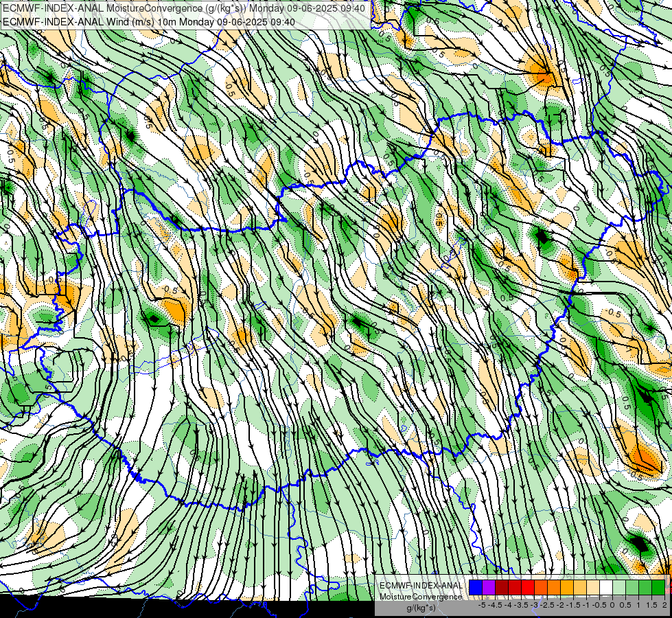Click the -5 value on the legend scale
Viewport: 672px width, 618px height.
tap(482, 605)
